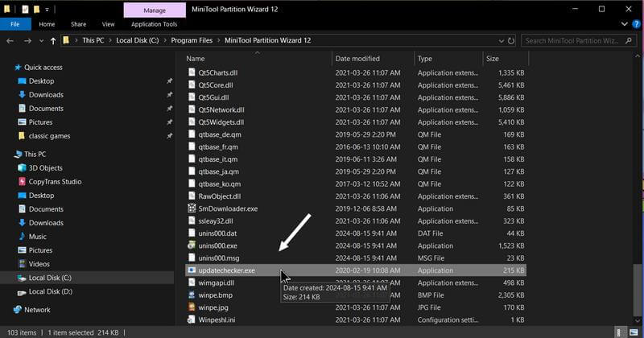
Task: Open address bar history dropdown
Action: pos(501,41)
